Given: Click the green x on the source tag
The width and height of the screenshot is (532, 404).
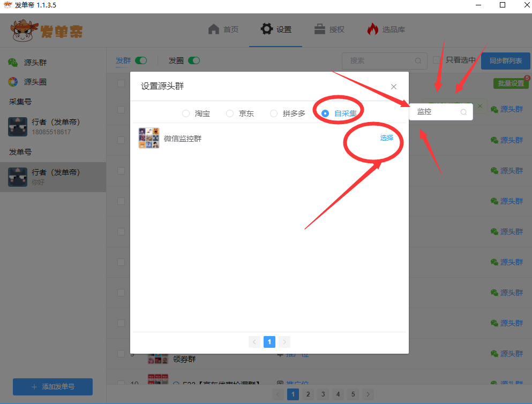Looking at the screenshot, I should tap(480, 106).
